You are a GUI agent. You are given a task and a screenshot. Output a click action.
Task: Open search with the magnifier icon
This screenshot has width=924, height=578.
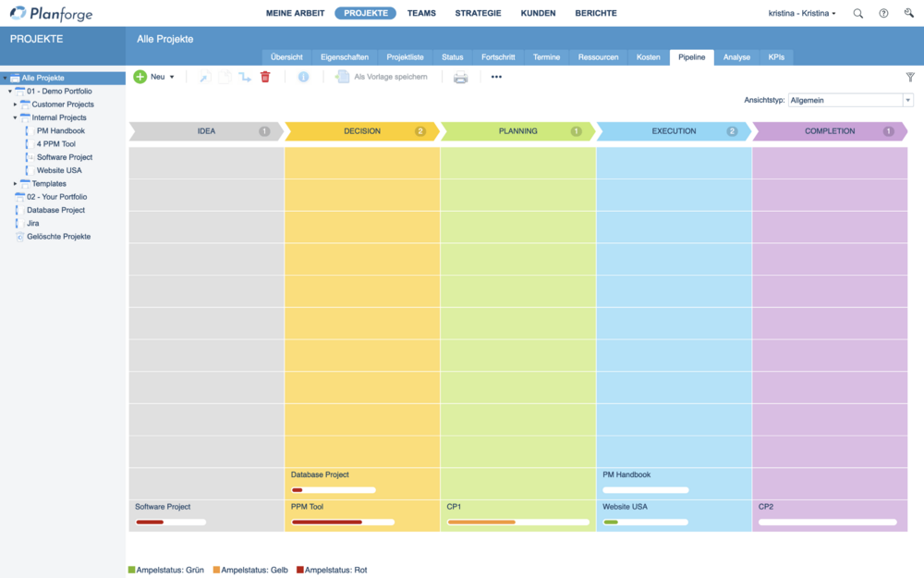point(858,14)
